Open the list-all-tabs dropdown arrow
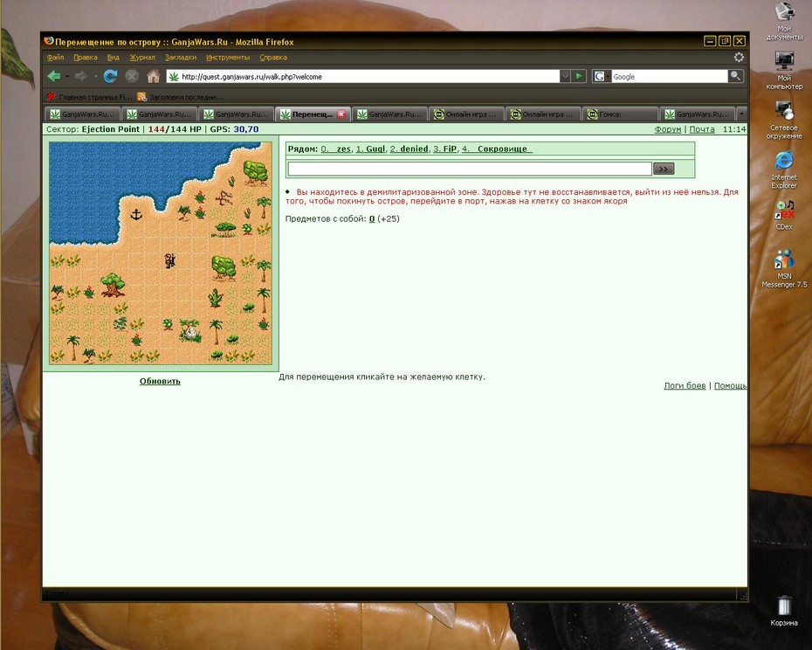 pyautogui.click(x=742, y=114)
